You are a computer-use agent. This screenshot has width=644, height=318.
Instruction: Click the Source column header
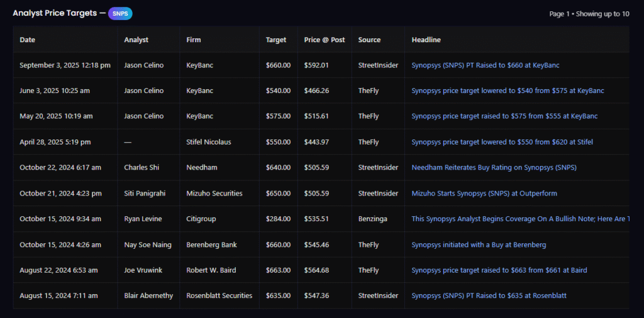coord(369,40)
